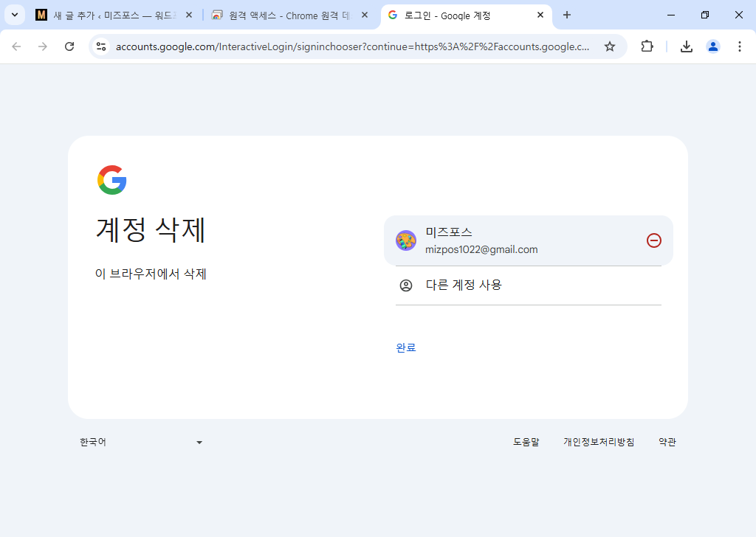This screenshot has width=756, height=537.
Task: Click the 미즈포스 account avatar
Action: [x=406, y=240]
